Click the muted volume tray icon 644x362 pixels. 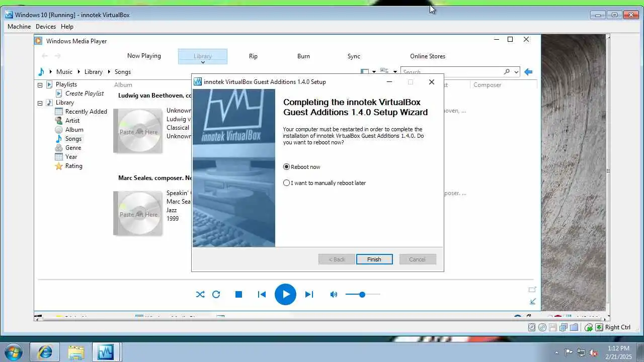[594, 352]
